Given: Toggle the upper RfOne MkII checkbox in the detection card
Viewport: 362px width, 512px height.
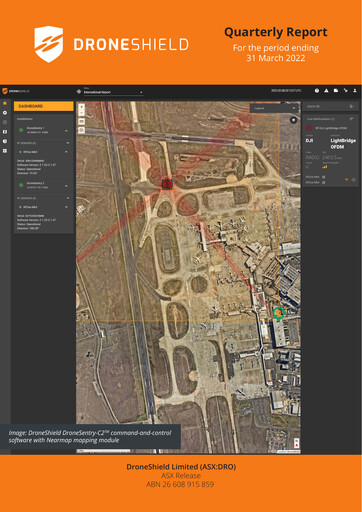Looking at the screenshot, I should click(x=323, y=177).
